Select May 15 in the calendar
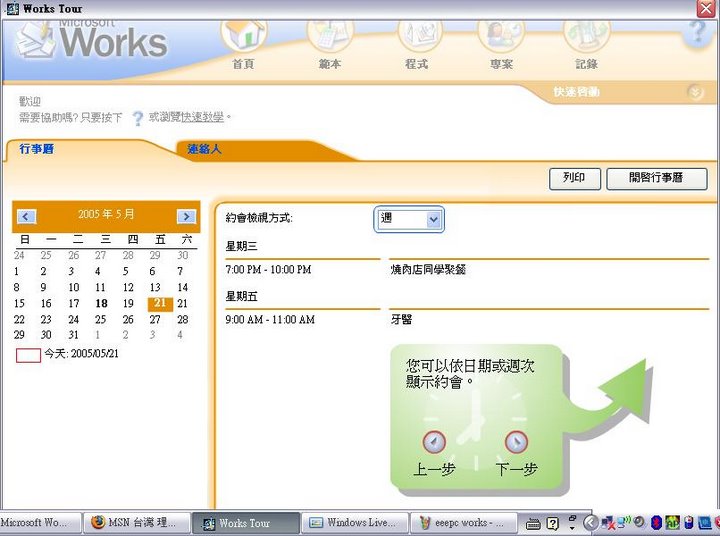 (19, 304)
